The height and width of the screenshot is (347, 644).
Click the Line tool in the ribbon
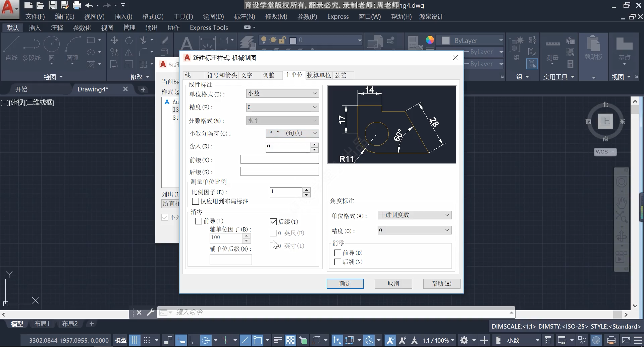11,49
